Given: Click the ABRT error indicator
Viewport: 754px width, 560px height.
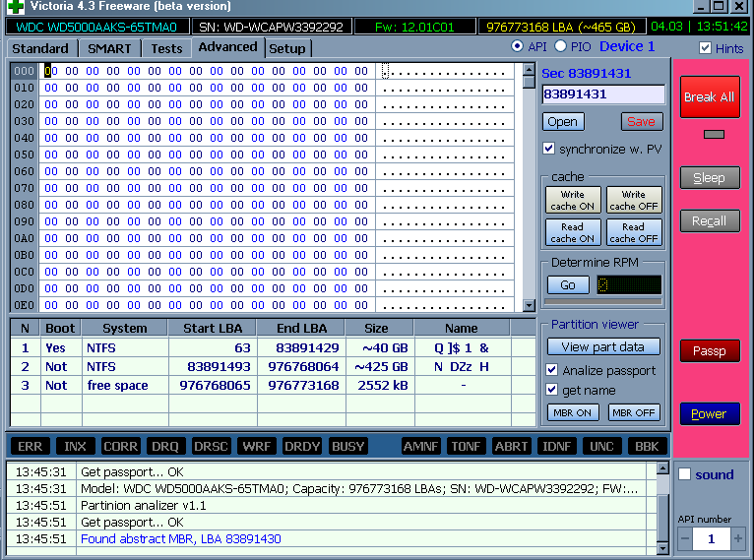Looking at the screenshot, I should click(x=511, y=446).
